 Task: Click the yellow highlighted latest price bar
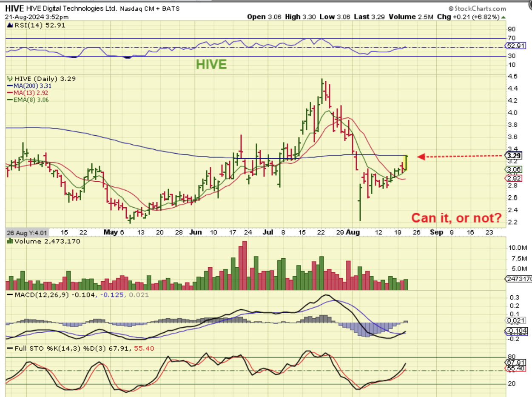click(406, 163)
